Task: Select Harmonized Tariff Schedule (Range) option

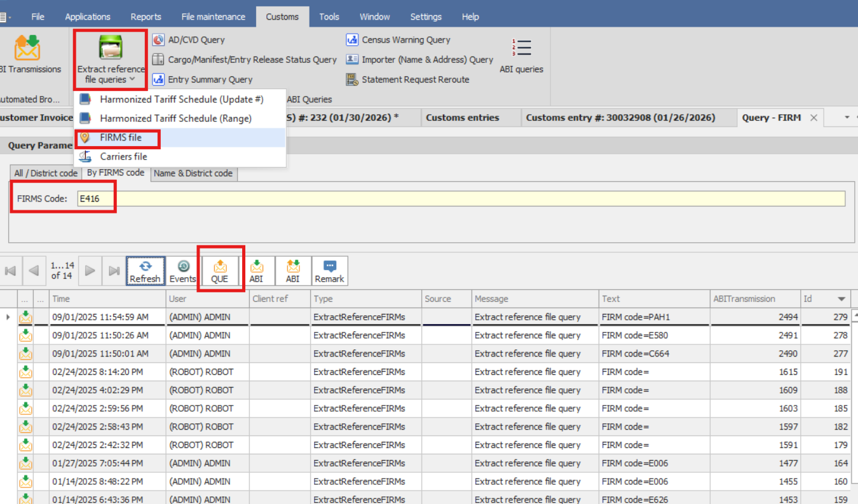Action: click(x=175, y=118)
